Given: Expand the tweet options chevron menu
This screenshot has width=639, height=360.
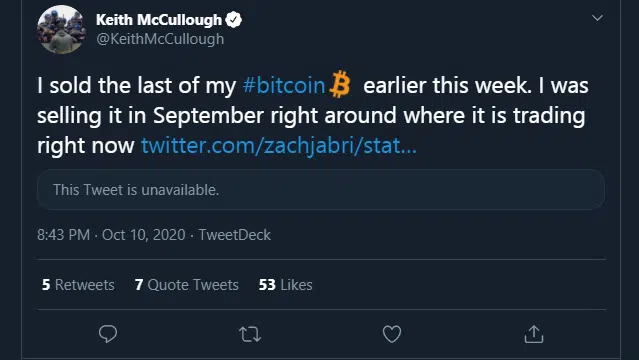Looking at the screenshot, I should click(x=597, y=18).
